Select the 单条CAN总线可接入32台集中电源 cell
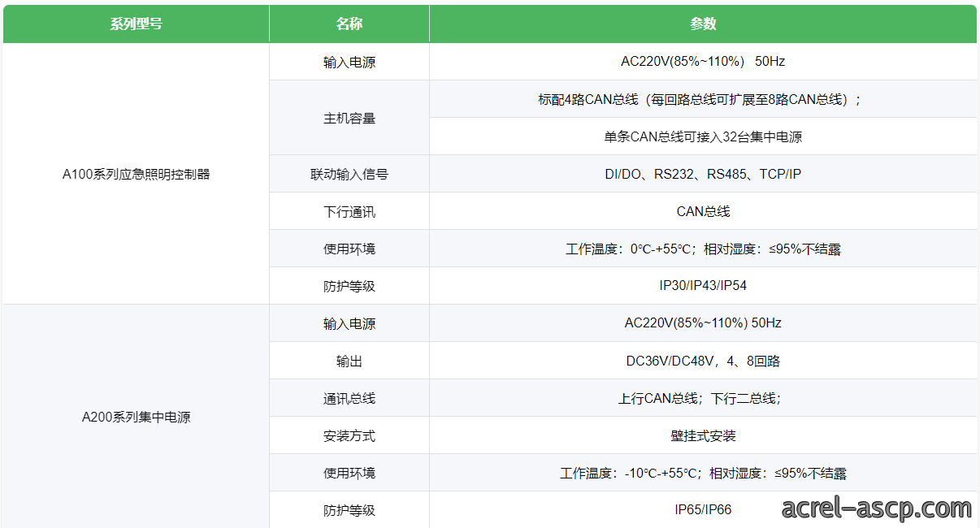 (703, 136)
